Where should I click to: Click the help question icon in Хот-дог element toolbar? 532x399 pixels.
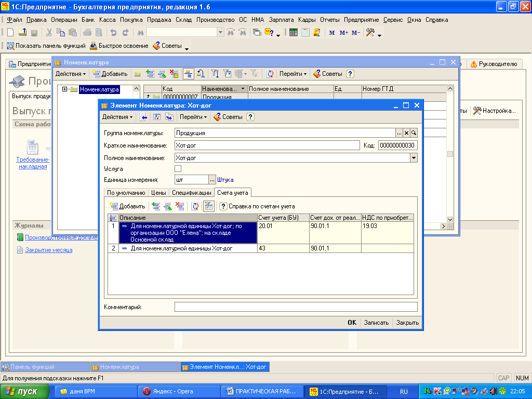click(x=250, y=117)
